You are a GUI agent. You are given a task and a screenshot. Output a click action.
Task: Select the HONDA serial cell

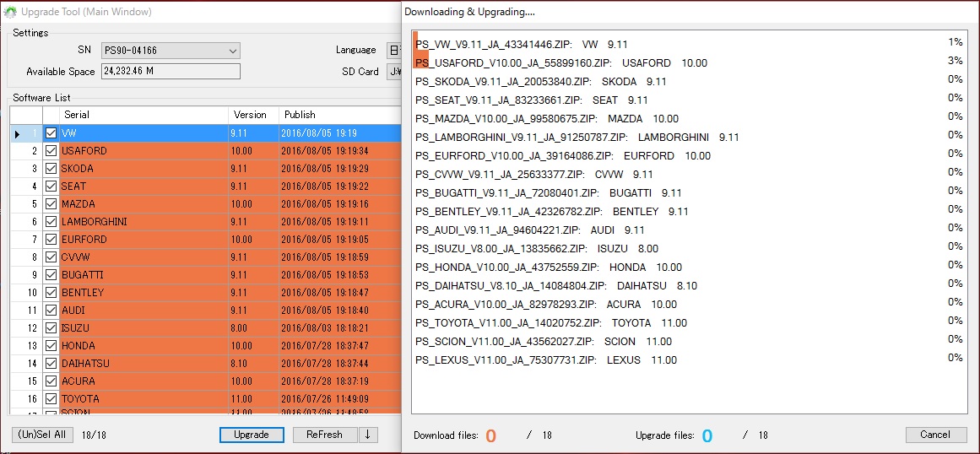(144, 345)
